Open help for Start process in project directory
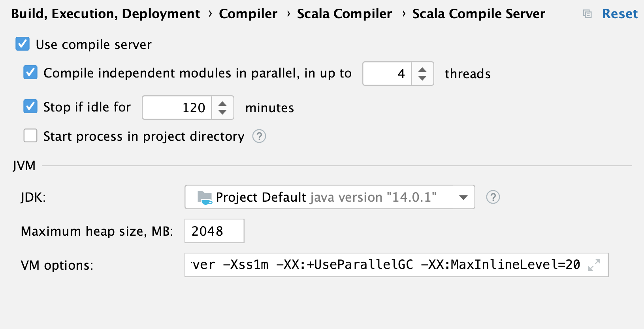The image size is (644, 329). 259,136
